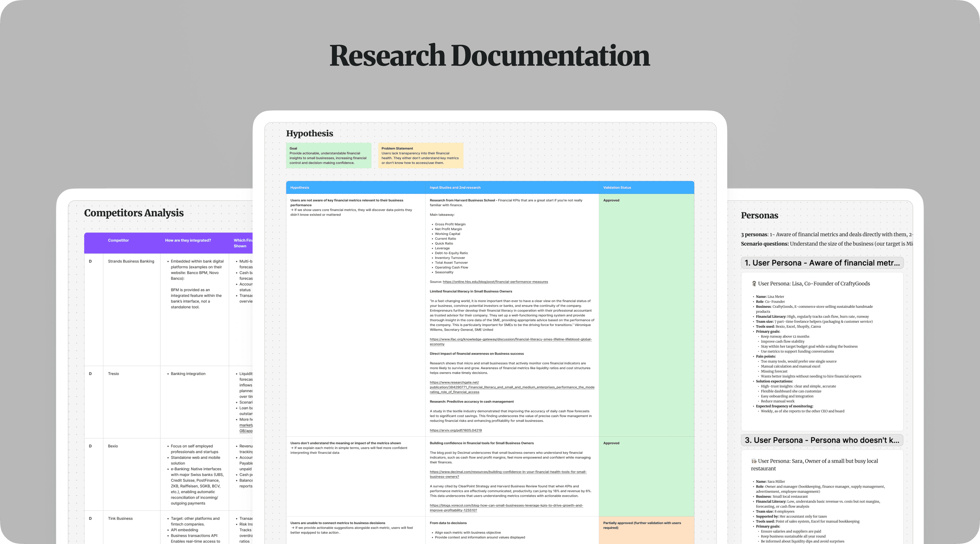980x544 pixels.
Task: Click 'Users are not aware of key financial metrics' hypothesis
Action: [x=347, y=203]
